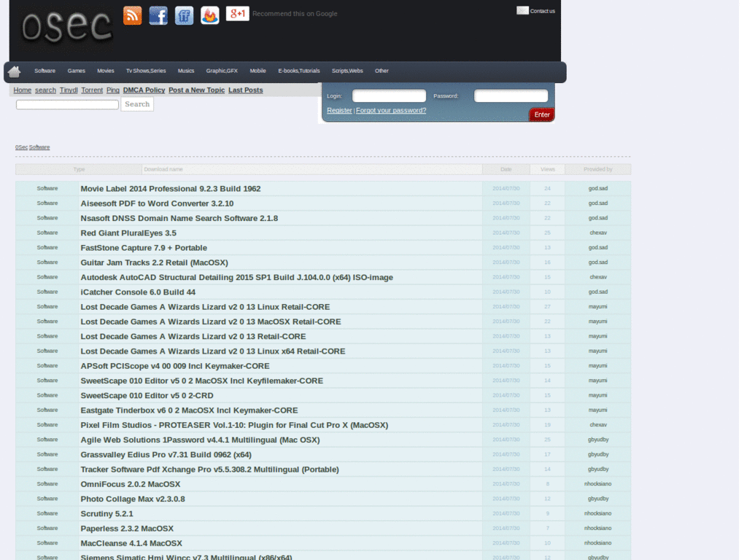Open OmniFocus 2.0.2 MacOSX
The width and height of the screenshot is (747, 560).
pos(130,484)
